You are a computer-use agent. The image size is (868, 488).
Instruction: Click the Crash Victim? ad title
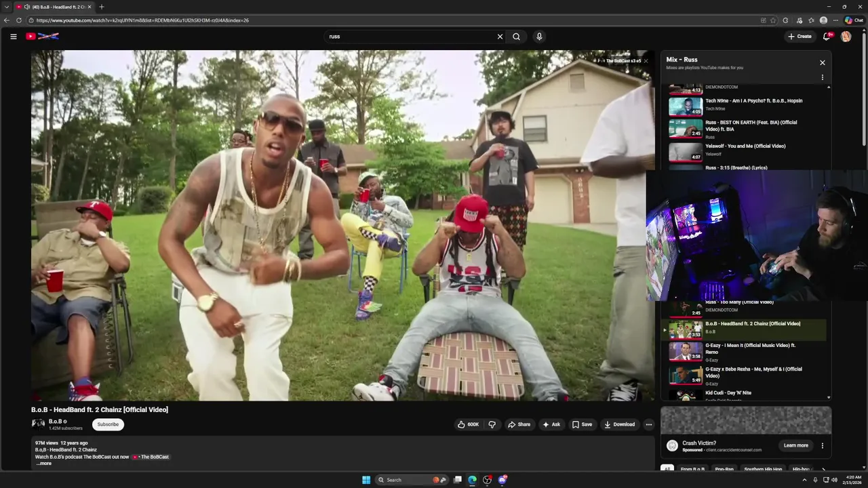click(699, 443)
